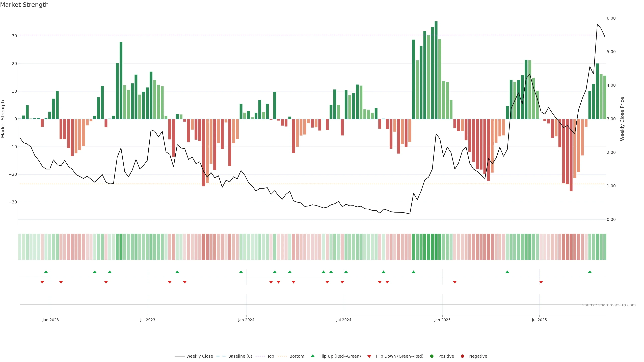This screenshot has height=362, width=644.
Task: Open the sharemaestro.com source link
Action: point(609,305)
